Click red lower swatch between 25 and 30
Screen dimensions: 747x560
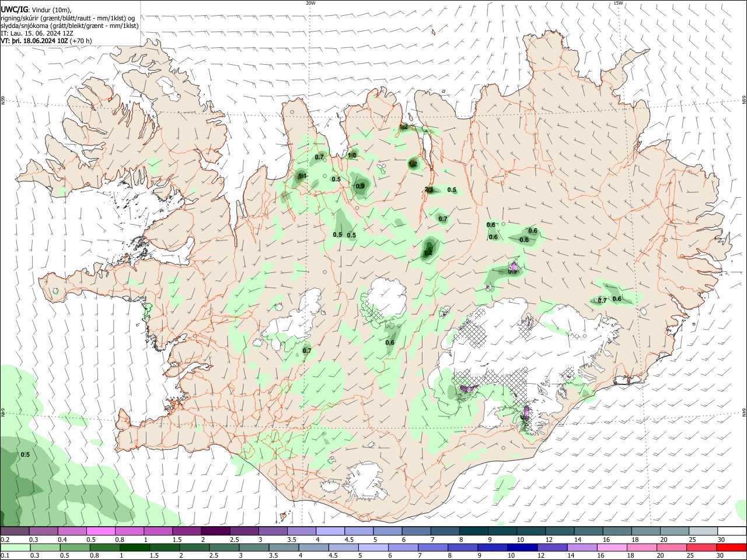701,547
